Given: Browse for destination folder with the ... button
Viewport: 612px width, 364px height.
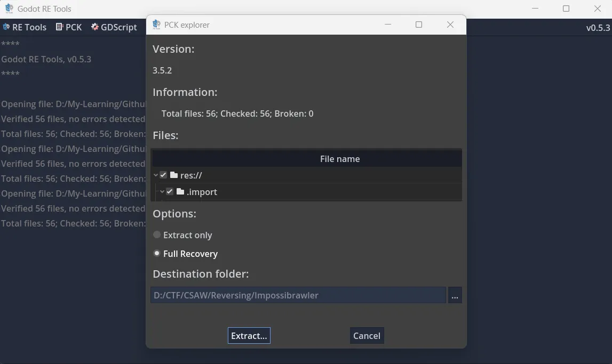Looking at the screenshot, I should 455,295.
